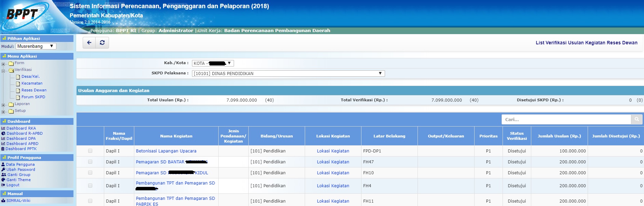This screenshot has width=644, height=206.
Task: Click the Status Verifikasi column header
Action: (517, 136)
